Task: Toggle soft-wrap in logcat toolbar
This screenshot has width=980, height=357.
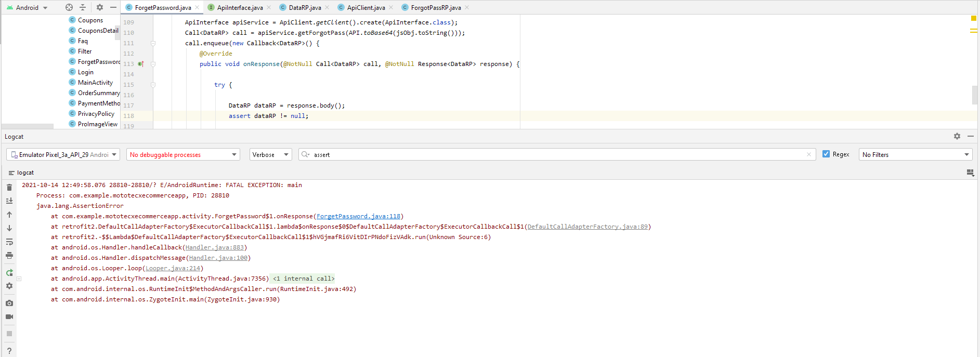Action: [9, 242]
